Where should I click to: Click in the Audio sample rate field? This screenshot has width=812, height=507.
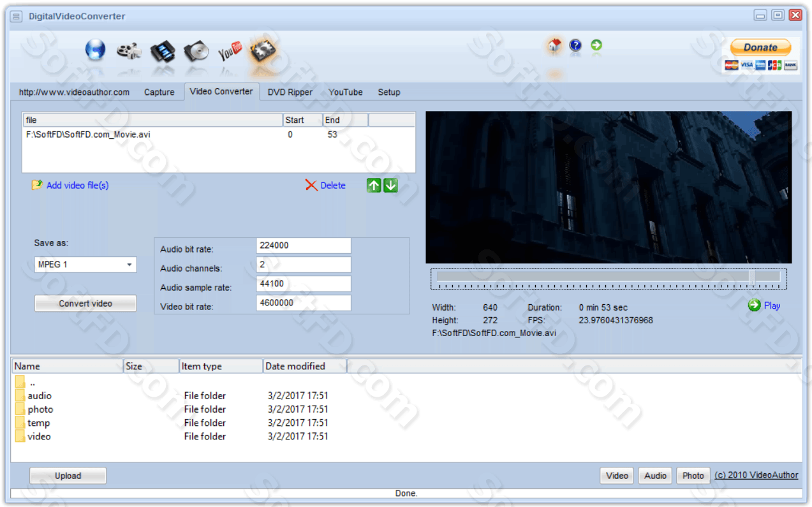coord(304,284)
